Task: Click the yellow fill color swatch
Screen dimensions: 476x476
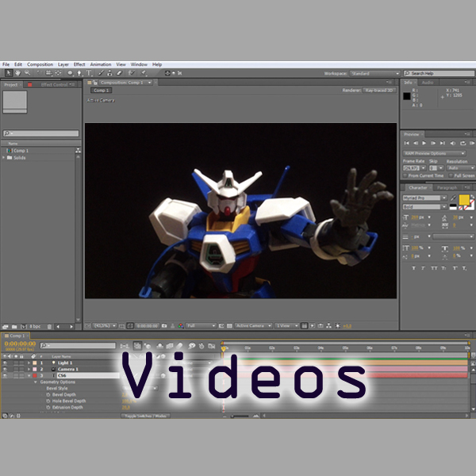Action: (x=464, y=200)
